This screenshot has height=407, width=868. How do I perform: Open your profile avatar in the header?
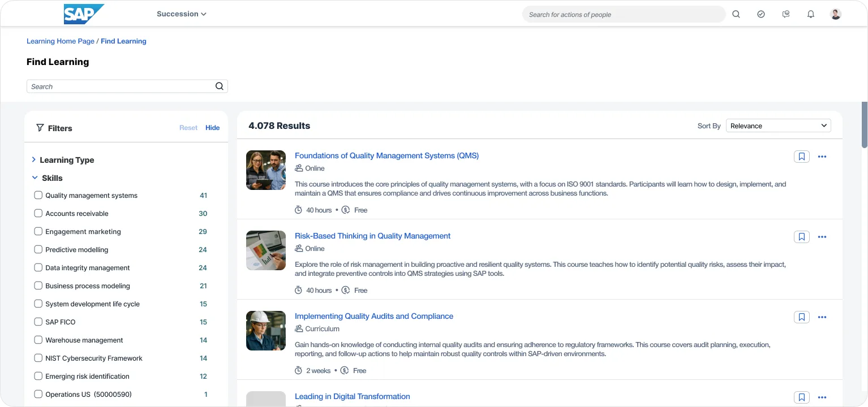[835, 14]
